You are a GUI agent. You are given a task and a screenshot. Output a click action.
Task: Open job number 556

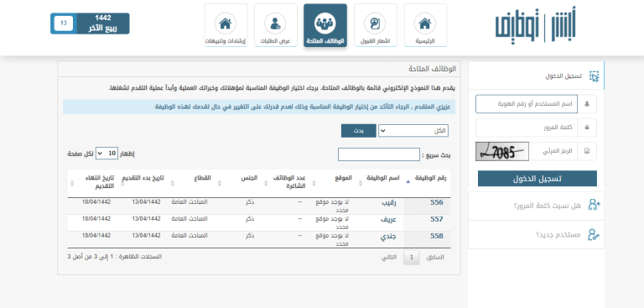click(437, 202)
